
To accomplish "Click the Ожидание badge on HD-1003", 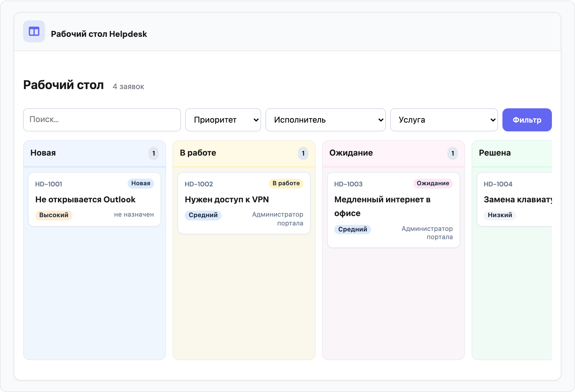I will pyautogui.click(x=433, y=183).
